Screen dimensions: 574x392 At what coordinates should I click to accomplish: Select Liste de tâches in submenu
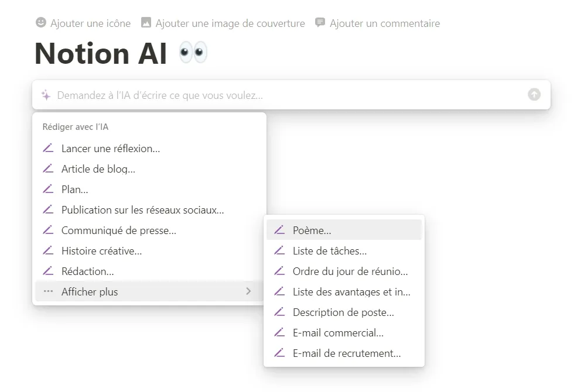(x=344, y=251)
